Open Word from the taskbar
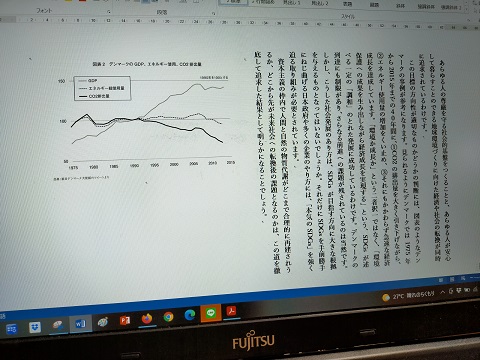This screenshot has height=360, width=480. [x=80, y=323]
